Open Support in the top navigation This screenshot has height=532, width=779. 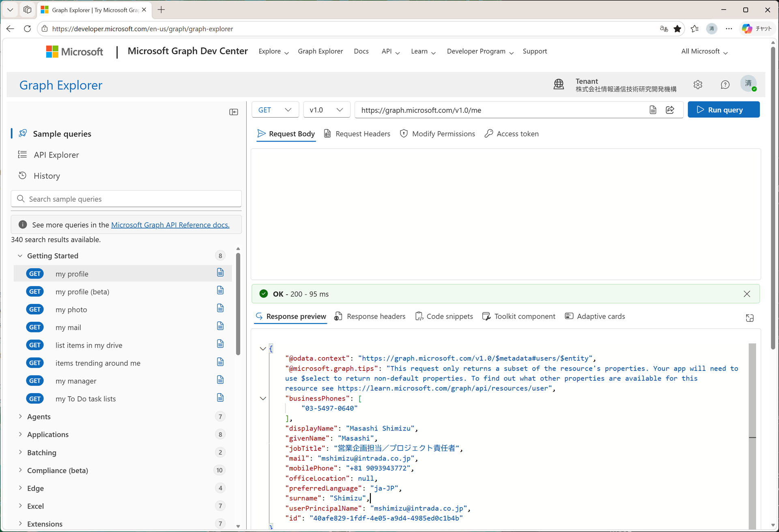[x=535, y=52]
